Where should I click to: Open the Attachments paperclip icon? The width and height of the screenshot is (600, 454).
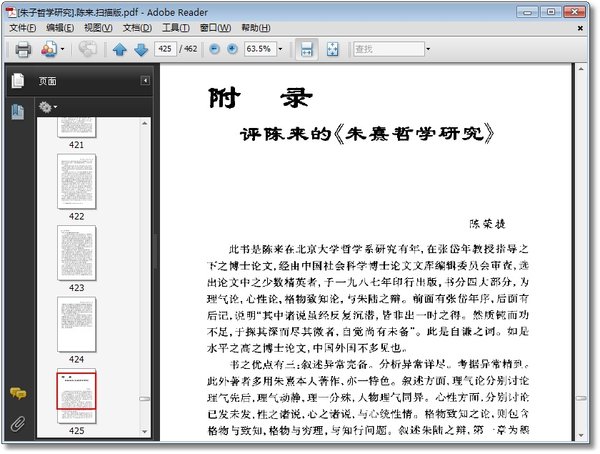[x=18, y=424]
